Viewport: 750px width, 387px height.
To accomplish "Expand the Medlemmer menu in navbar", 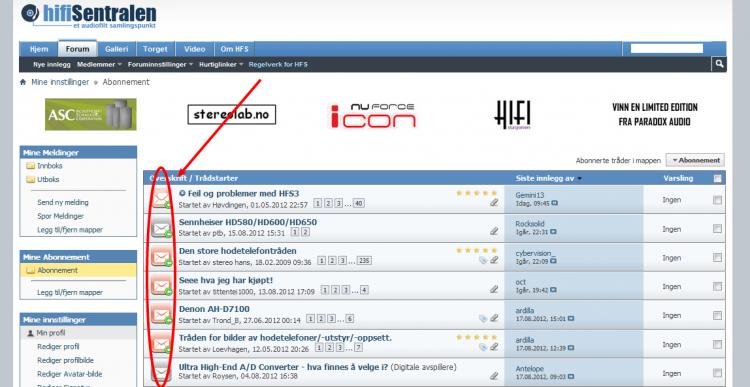I will pyautogui.click(x=99, y=64).
